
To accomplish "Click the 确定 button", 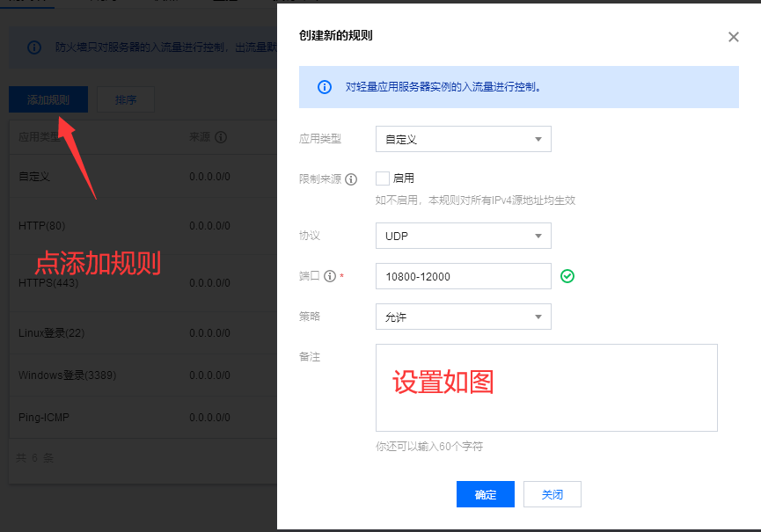I will tap(486, 494).
